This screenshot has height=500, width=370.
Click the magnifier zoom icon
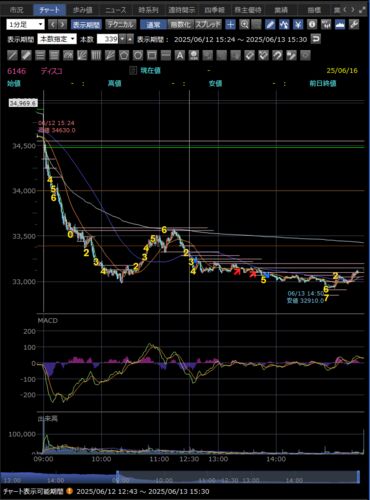tap(244, 24)
